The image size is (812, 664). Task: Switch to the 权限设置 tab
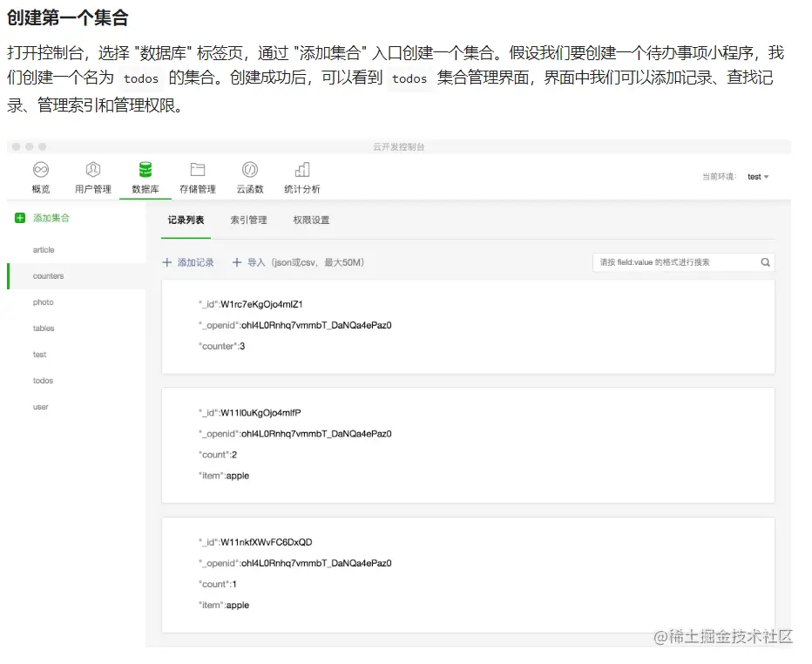tap(311, 220)
